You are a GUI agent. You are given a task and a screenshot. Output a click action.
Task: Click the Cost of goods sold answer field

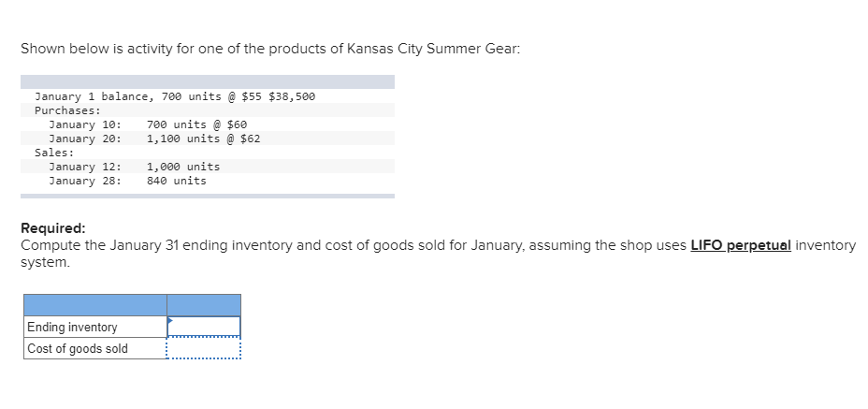pyautogui.click(x=204, y=348)
